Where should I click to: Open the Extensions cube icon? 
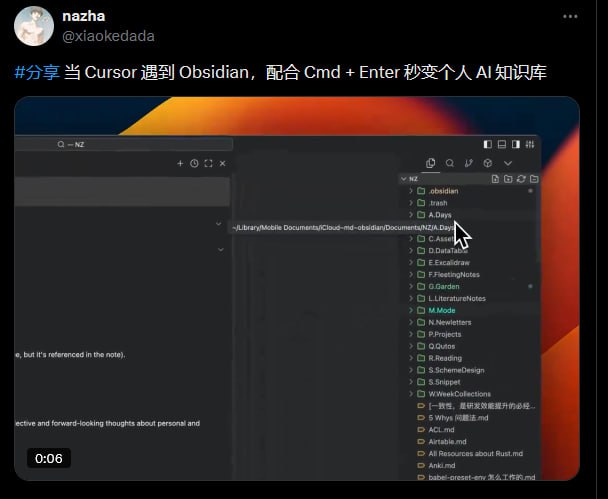point(488,163)
